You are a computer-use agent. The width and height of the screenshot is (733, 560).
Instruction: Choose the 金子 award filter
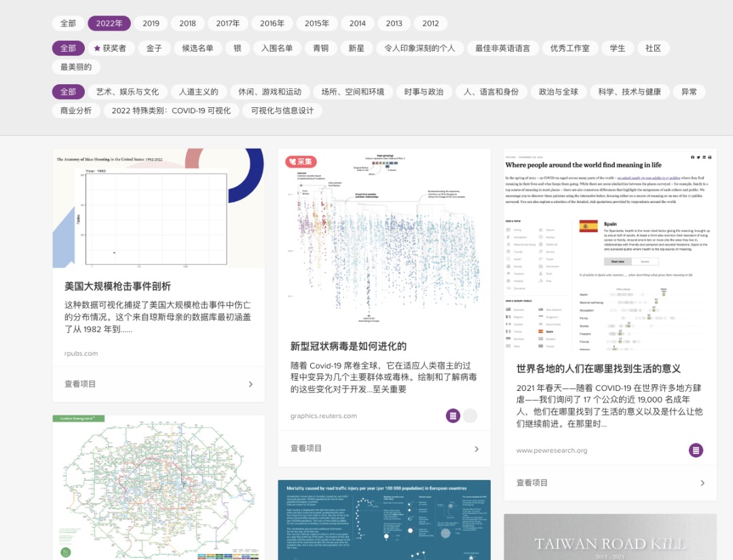(x=154, y=48)
